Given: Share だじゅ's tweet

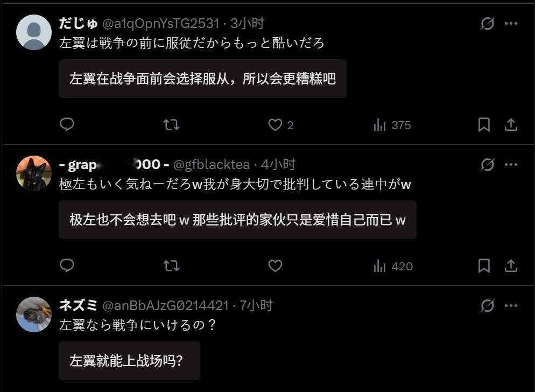Looking at the screenshot, I should pos(511,124).
